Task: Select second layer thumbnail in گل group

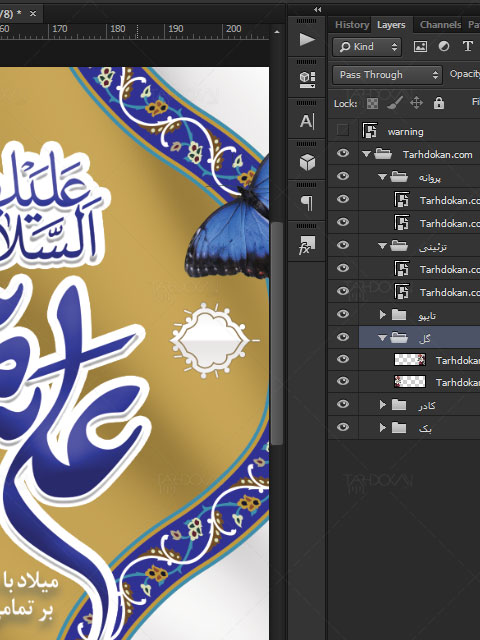Action: pyautogui.click(x=409, y=382)
